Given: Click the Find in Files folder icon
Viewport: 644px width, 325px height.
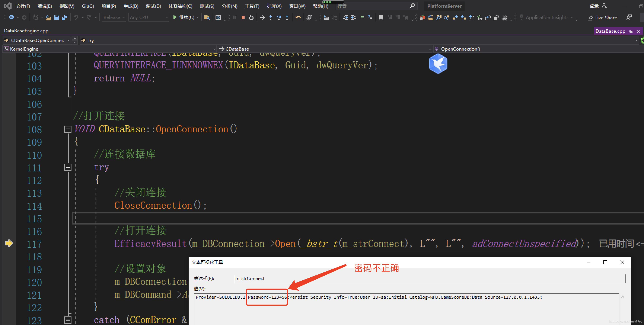Looking at the screenshot, I should click(207, 17).
